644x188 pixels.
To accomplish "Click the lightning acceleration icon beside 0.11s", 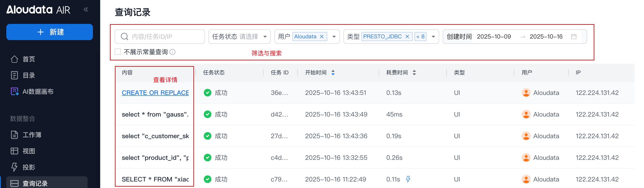I will [408, 179].
